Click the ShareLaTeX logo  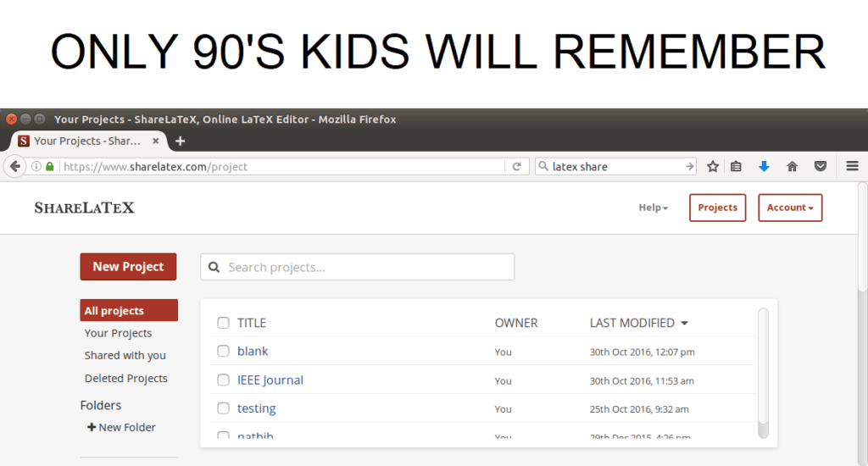tap(84, 208)
